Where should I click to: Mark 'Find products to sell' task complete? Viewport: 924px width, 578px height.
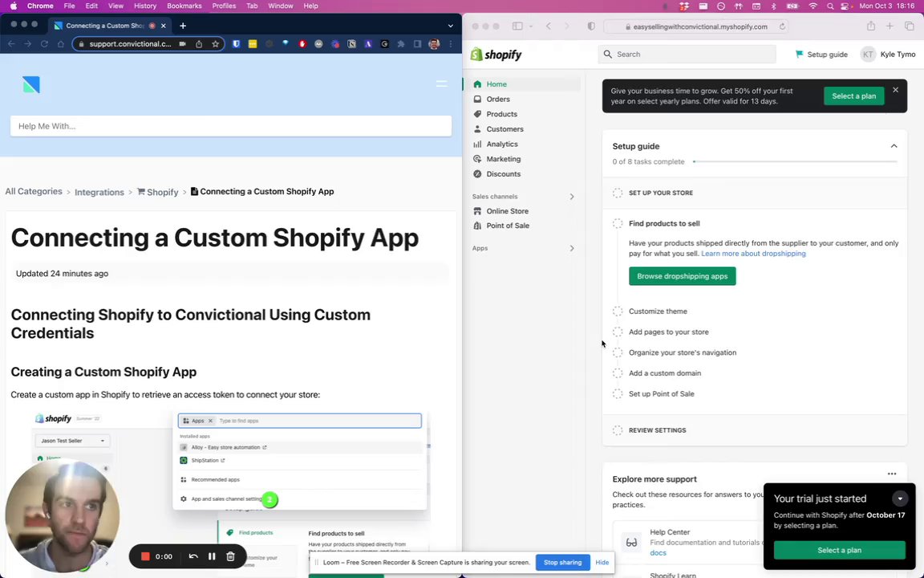618,223
